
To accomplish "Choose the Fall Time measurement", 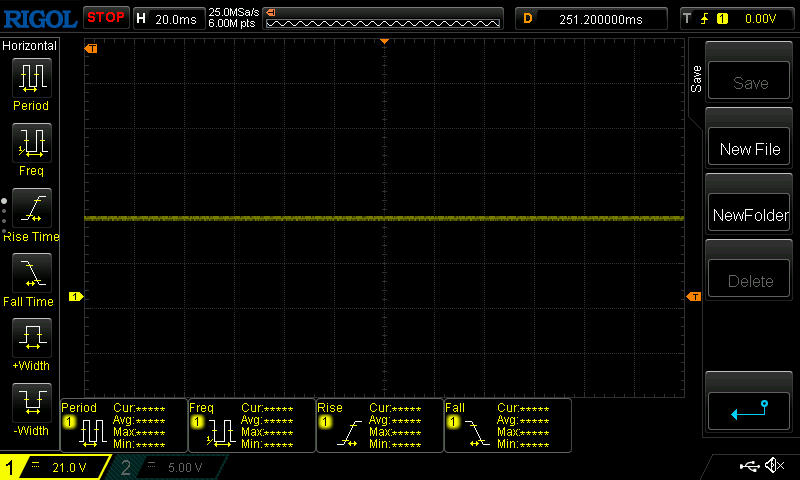I will (31, 273).
